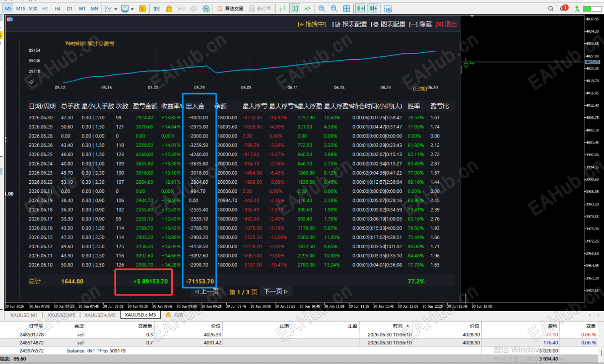Zoom in on the chart
The image size is (604, 364).
tap(321, 9)
